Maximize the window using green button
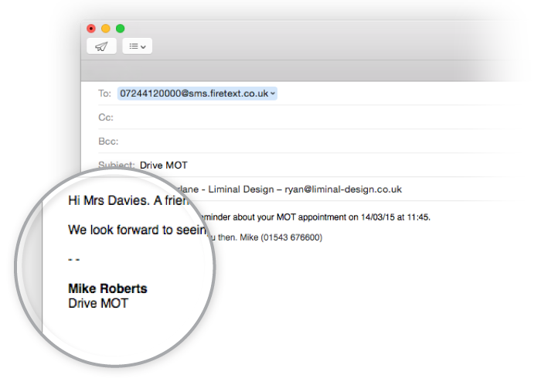This screenshot has height=392, width=541. click(121, 29)
